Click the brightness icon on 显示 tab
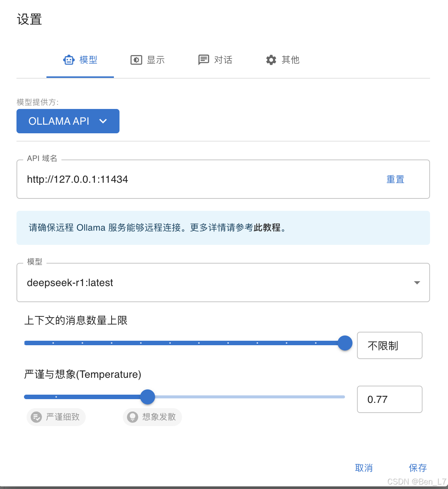Screen dimensions: 448x489 click(x=136, y=60)
